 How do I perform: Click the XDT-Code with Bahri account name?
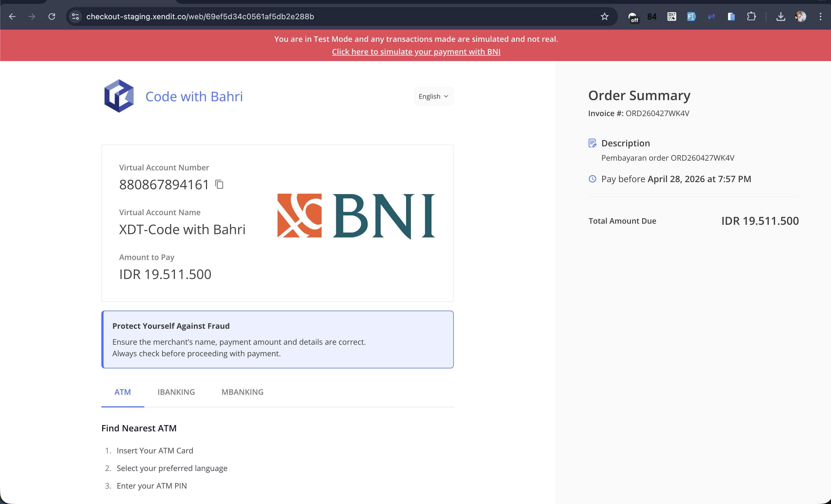(x=182, y=229)
